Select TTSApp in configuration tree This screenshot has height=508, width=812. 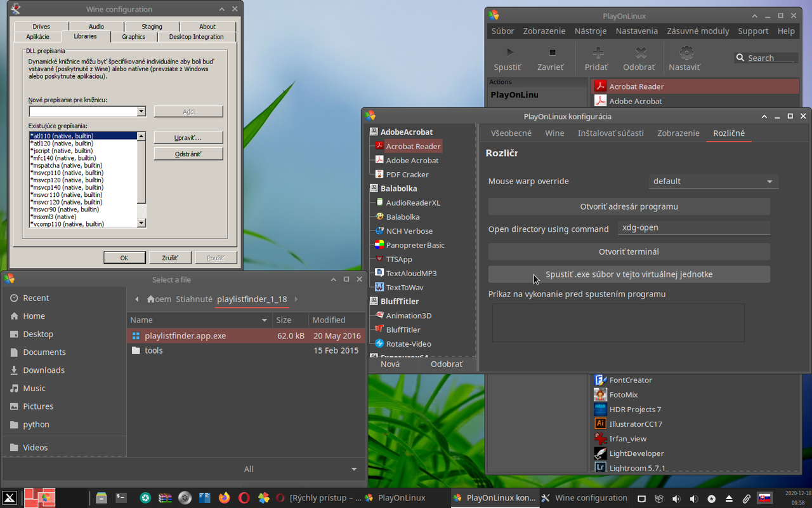pyautogui.click(x=399, y=259)
